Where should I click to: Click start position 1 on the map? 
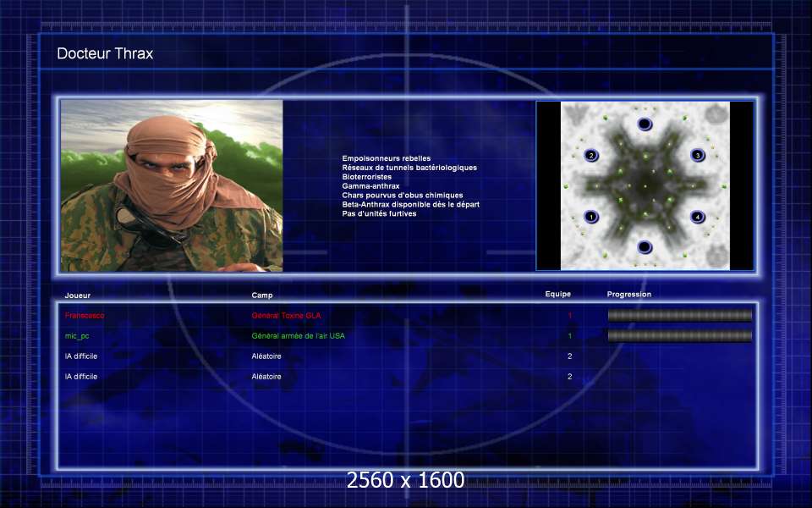(591, 217)
